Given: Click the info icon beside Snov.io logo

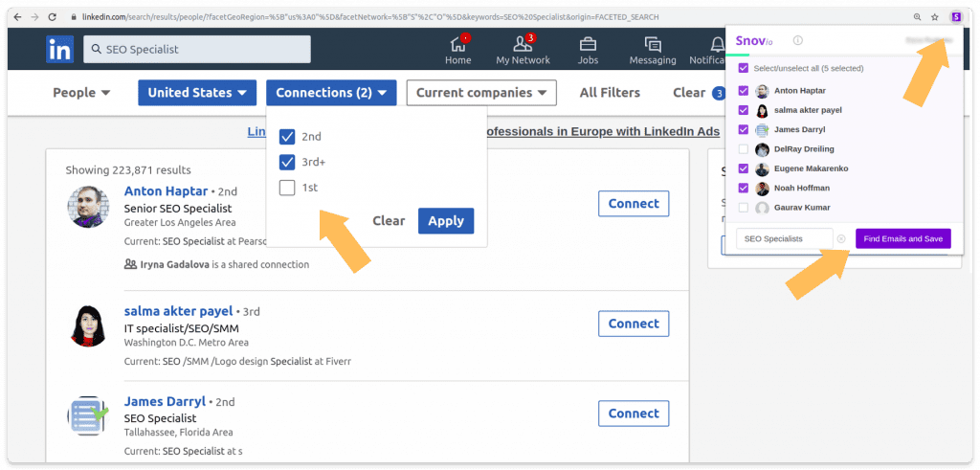Looking at the screenshot, I should [798, 40].
